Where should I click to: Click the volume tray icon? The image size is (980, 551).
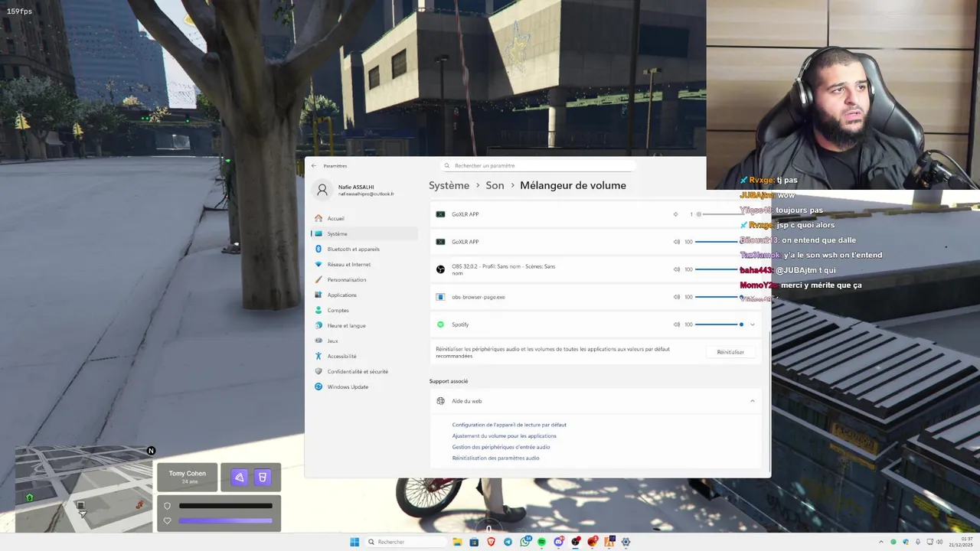tap(939, 542)
